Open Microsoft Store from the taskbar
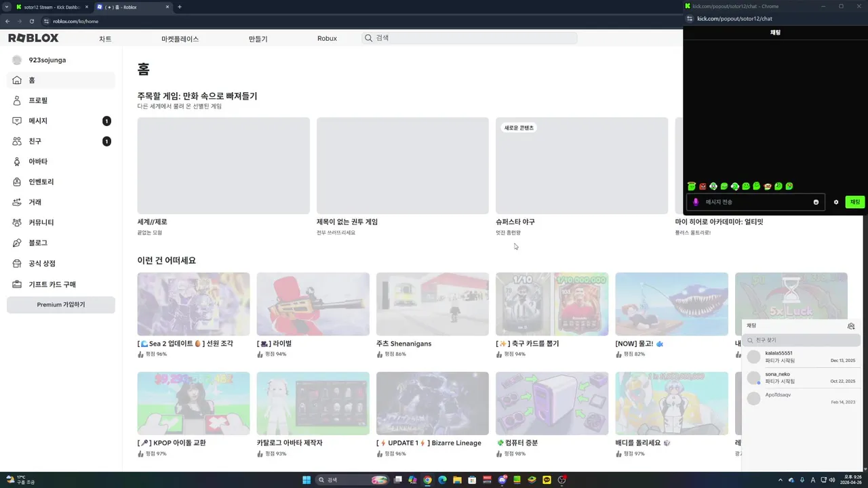This screenshot has width=868, height=488. (472, 480)
